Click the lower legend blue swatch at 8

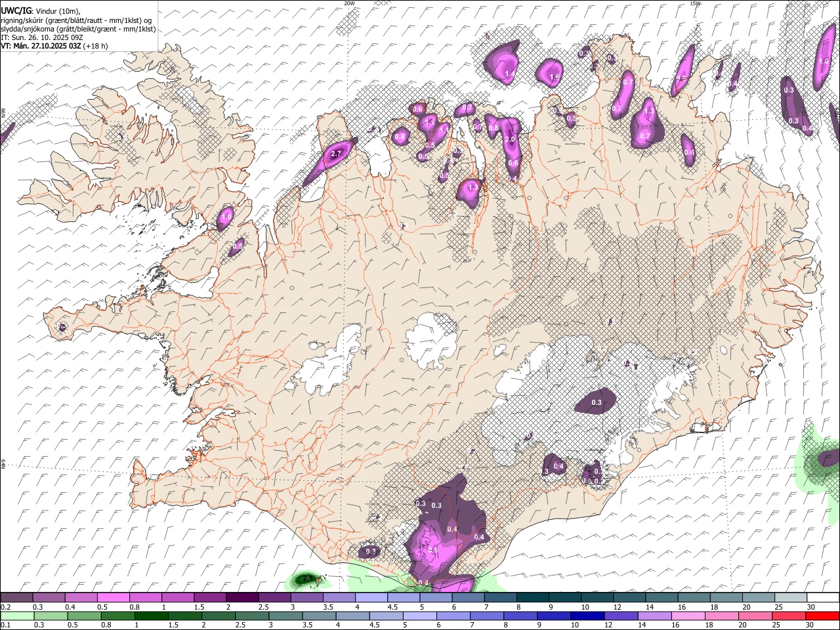tap(520, 616)
